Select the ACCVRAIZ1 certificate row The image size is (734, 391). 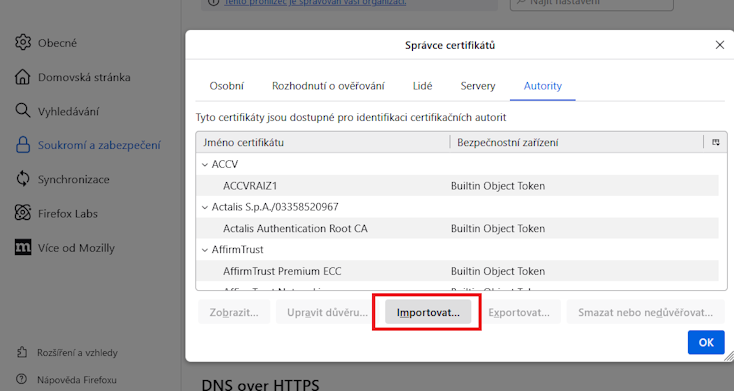pyautogui.click(x=457, y=186)
